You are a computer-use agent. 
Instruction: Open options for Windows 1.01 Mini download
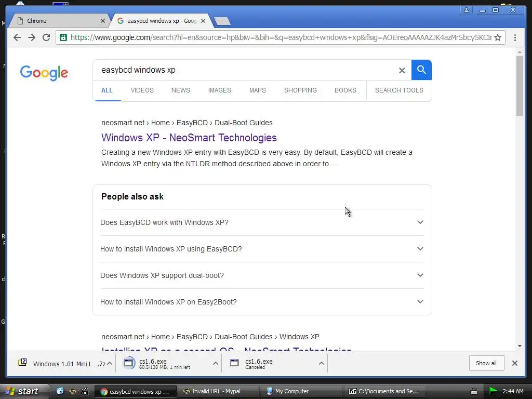(x=110, y=363)
